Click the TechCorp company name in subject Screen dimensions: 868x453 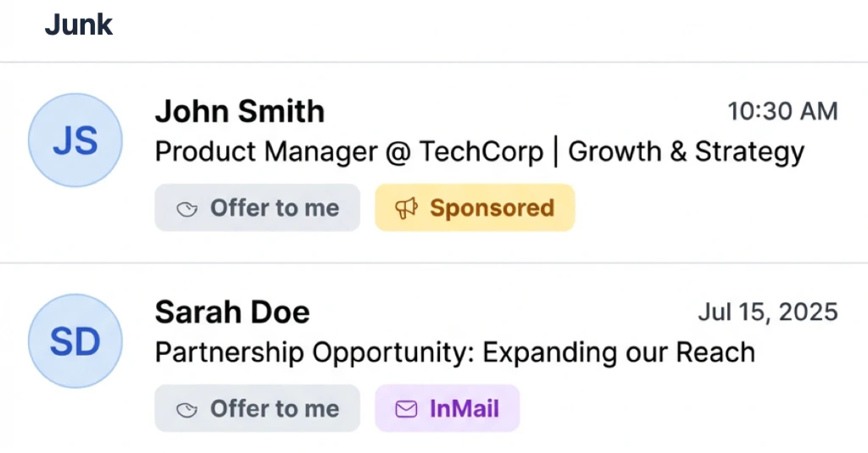tap(481, 152)
